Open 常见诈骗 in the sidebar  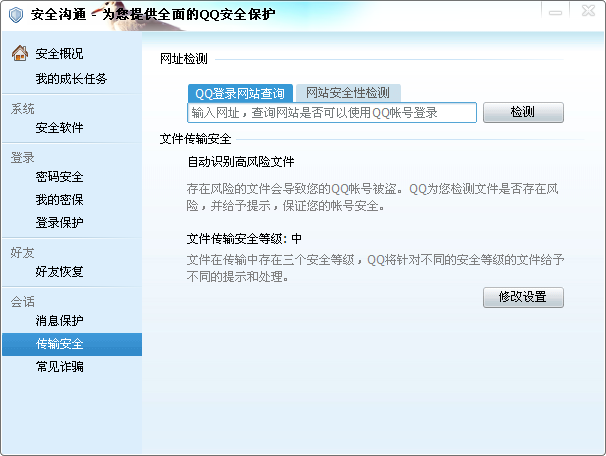point(59,366)
